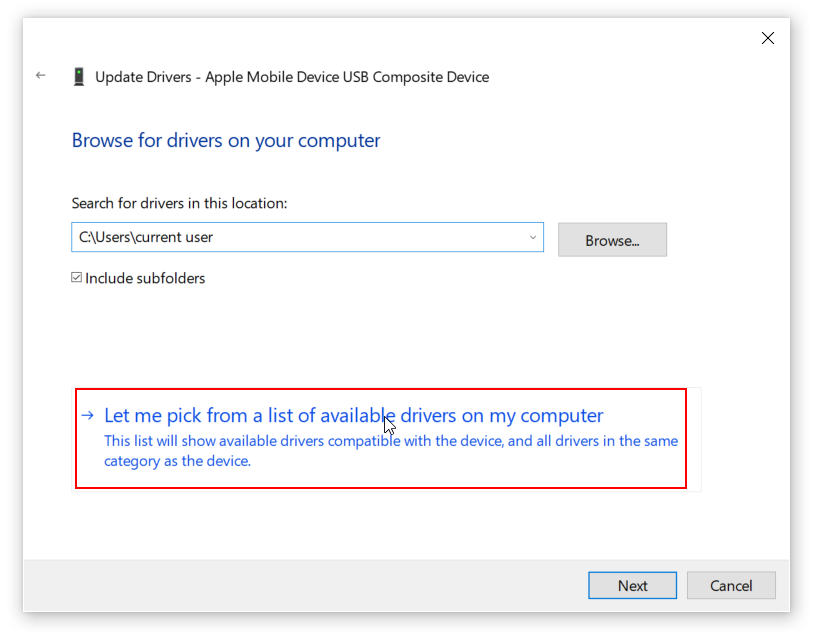This screenshot has width=815, height=637.
Task: Click Browse to choose a driver folder
Action: (612, 239)
